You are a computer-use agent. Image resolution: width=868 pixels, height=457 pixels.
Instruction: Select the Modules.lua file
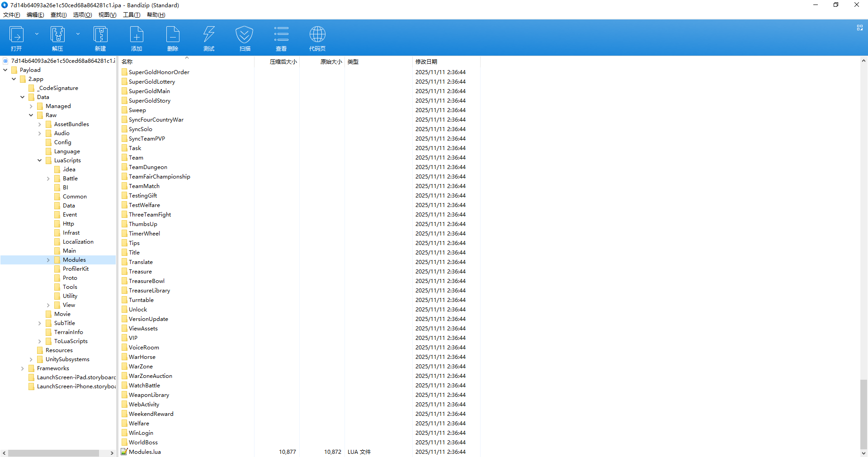[x=145, y=452]
